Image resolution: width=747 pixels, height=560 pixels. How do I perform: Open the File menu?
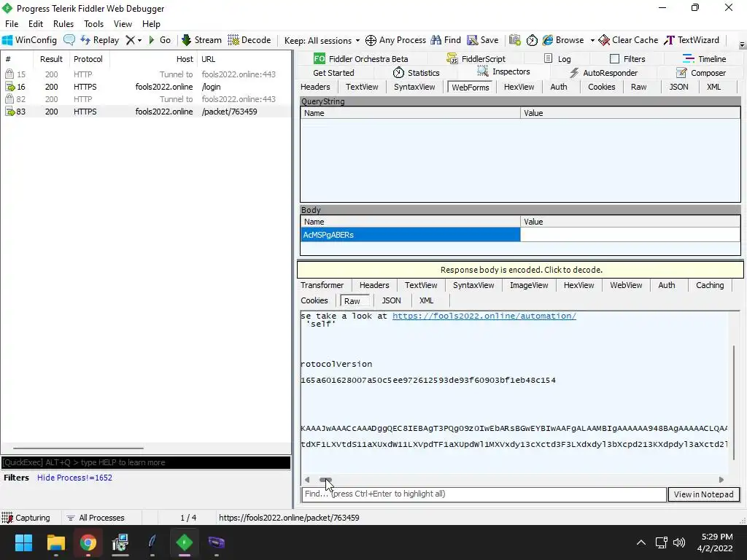tap(12, 24)
